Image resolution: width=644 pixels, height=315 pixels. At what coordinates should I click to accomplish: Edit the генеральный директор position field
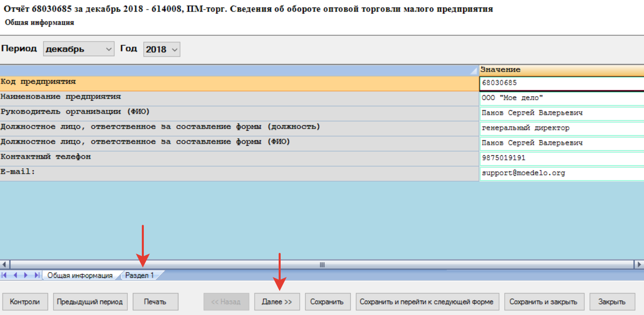coord(562,128)
